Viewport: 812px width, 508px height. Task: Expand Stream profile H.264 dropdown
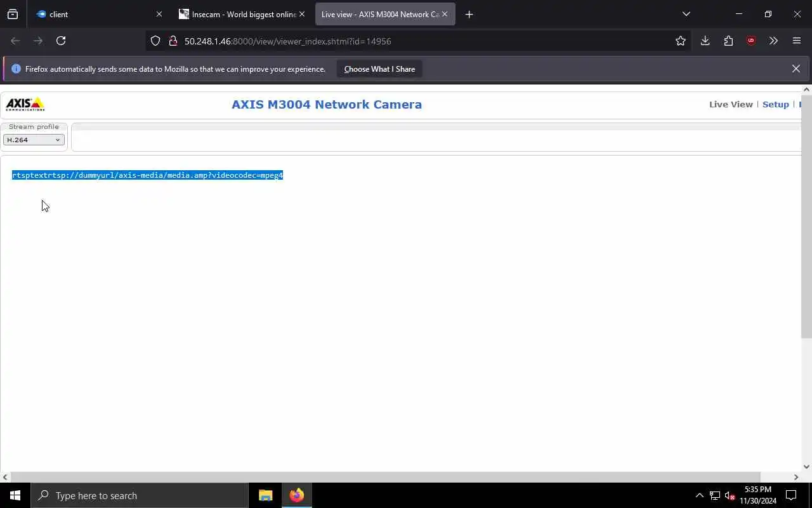(34, 140)
